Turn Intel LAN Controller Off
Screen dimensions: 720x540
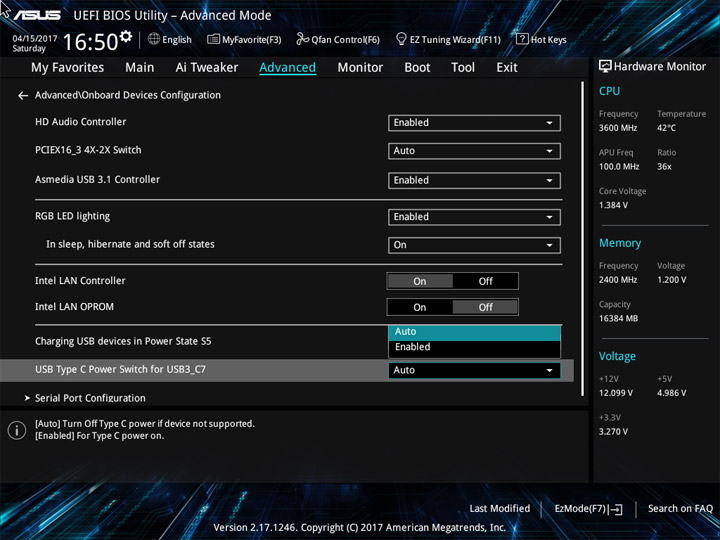click(x=485, y=281)
